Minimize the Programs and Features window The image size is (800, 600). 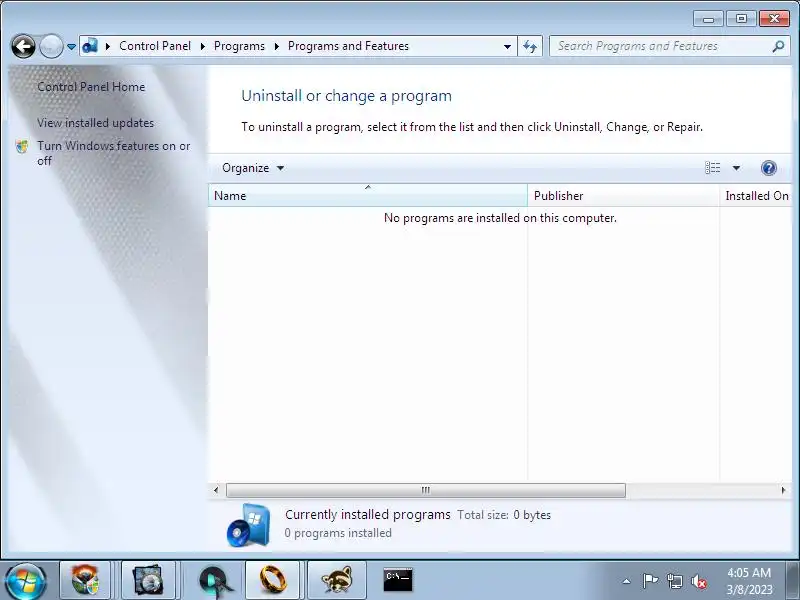point(708,19)
